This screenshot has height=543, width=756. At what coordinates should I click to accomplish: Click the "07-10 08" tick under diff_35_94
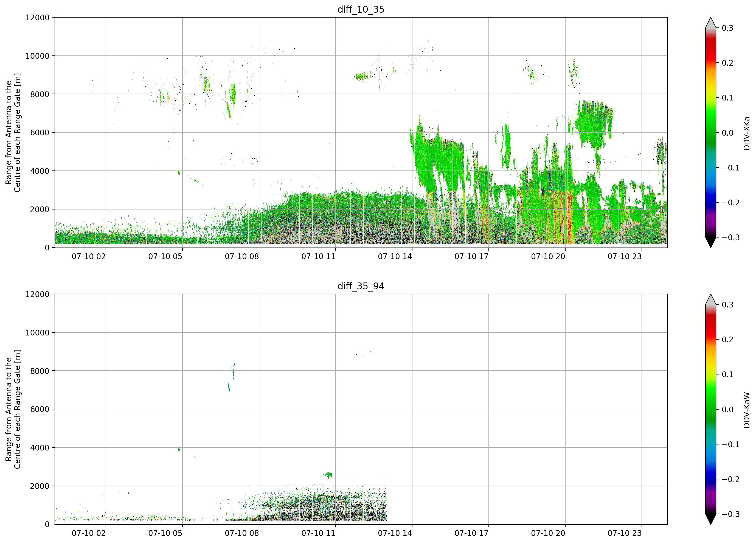[242, 533]
